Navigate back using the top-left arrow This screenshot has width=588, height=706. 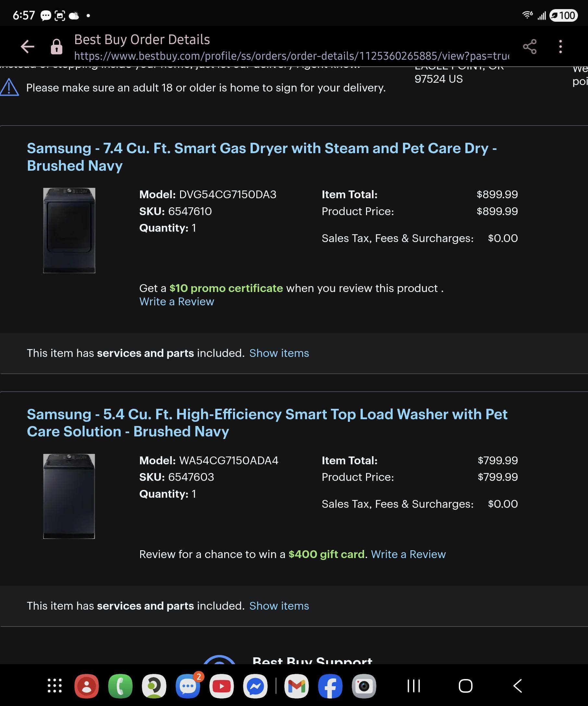[28, 47]
